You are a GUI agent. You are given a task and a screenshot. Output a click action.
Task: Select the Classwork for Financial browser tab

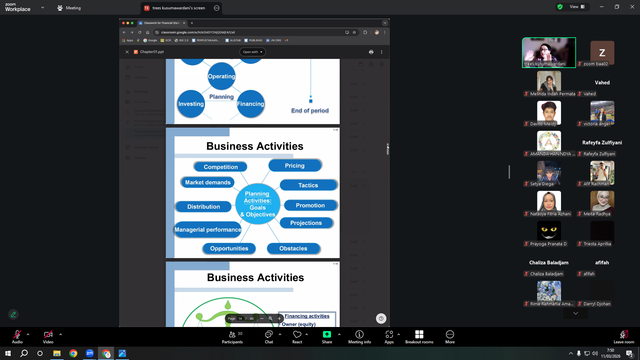[162, 23]
